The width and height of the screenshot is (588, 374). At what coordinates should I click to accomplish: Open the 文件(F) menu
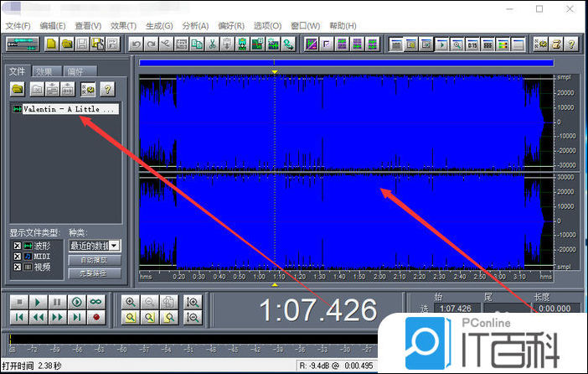[x=18, y=26]
